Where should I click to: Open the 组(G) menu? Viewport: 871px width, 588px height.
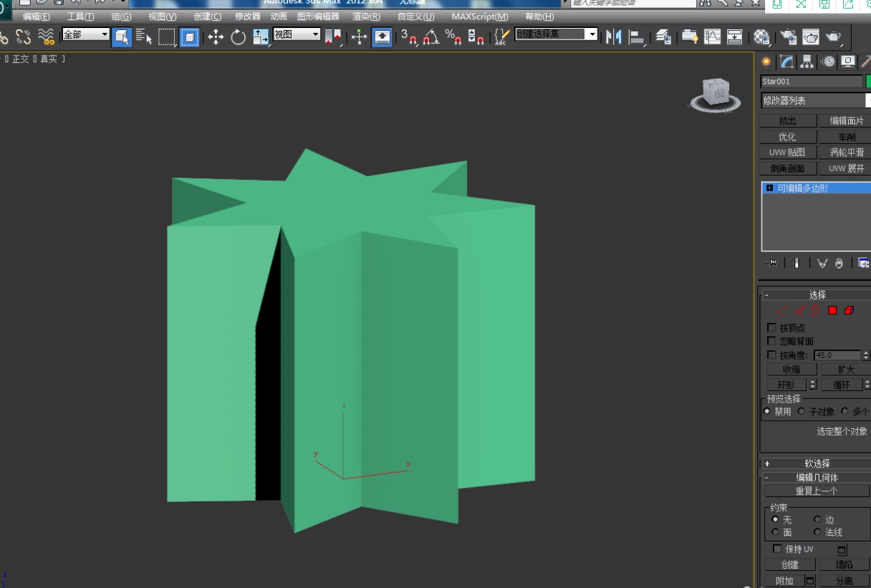(121, 16)
